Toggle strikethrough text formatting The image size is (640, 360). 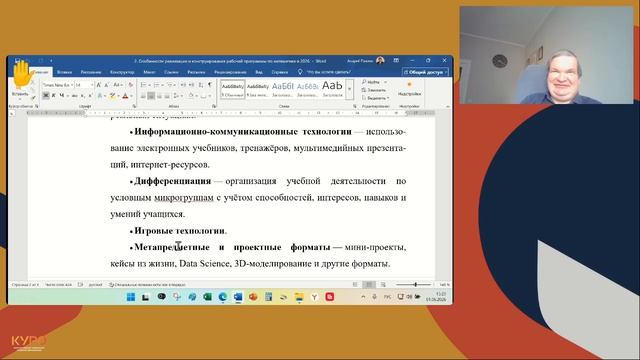[74, 96]
